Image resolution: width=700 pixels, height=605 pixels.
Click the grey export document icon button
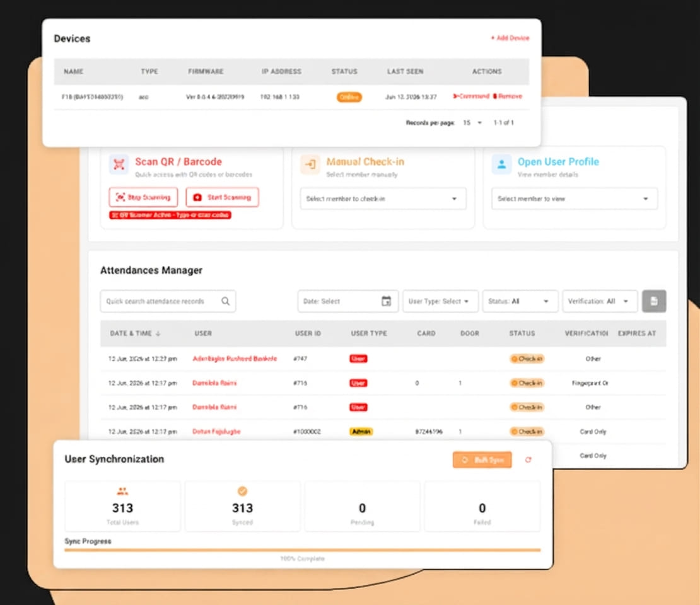click(654, 301)
